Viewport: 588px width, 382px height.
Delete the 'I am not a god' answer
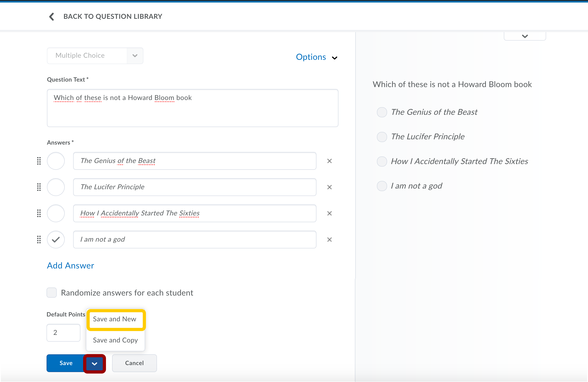pyautogui.click(x=329, y=240)
